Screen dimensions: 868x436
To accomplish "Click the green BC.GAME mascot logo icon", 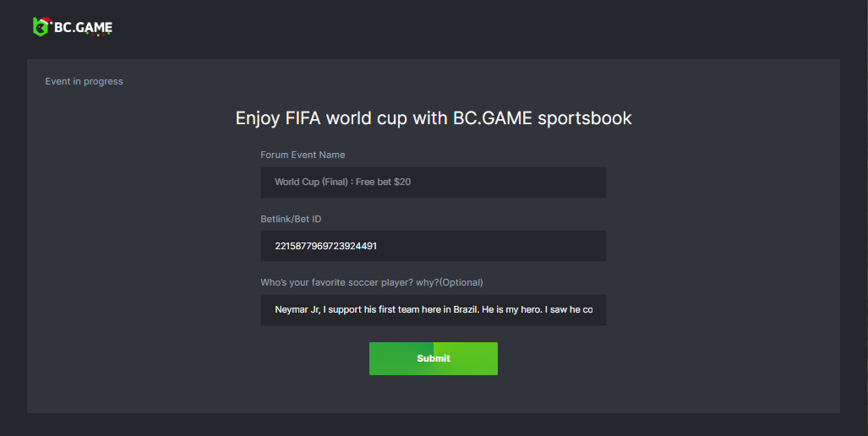I will click(x=41, y=28).
